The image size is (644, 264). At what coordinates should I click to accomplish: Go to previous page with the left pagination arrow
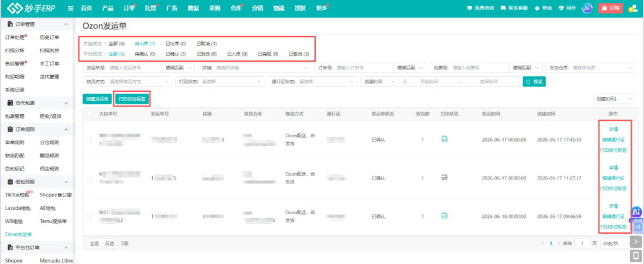(x=543, y=243)
